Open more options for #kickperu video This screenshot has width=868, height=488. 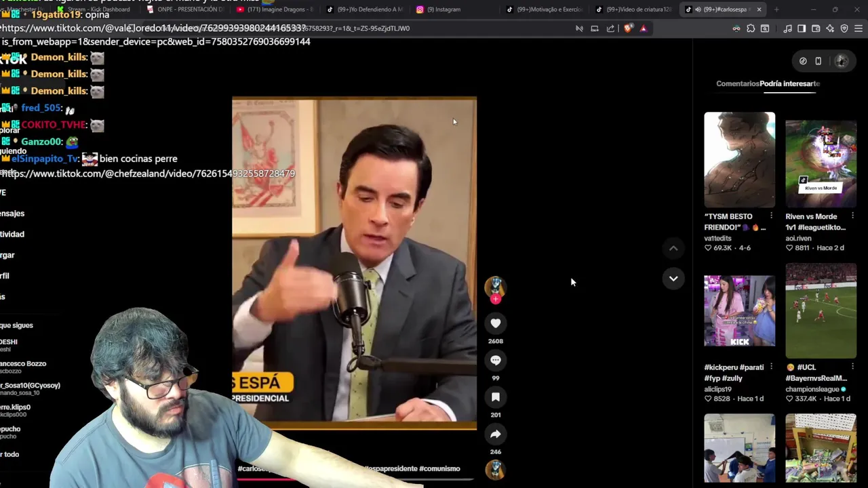pos(771,367)
